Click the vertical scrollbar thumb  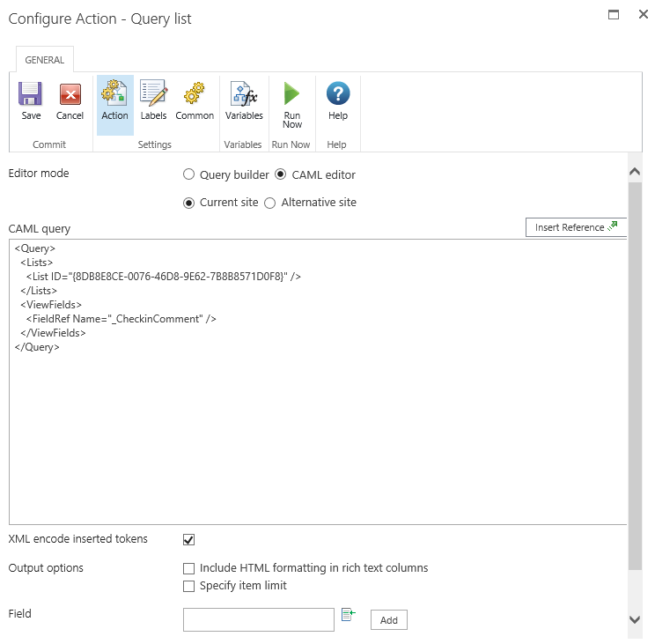[635, 375]
